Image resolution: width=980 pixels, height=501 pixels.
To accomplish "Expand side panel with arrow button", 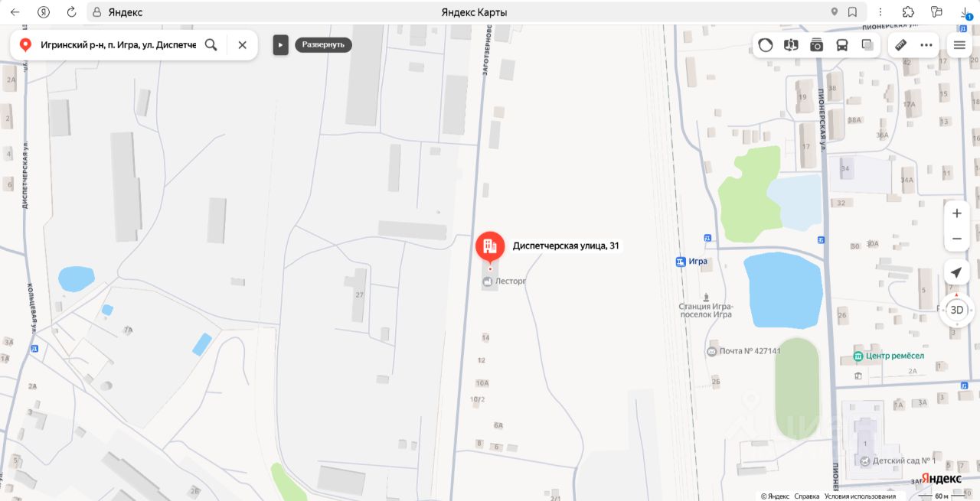I will click(280, 45).
